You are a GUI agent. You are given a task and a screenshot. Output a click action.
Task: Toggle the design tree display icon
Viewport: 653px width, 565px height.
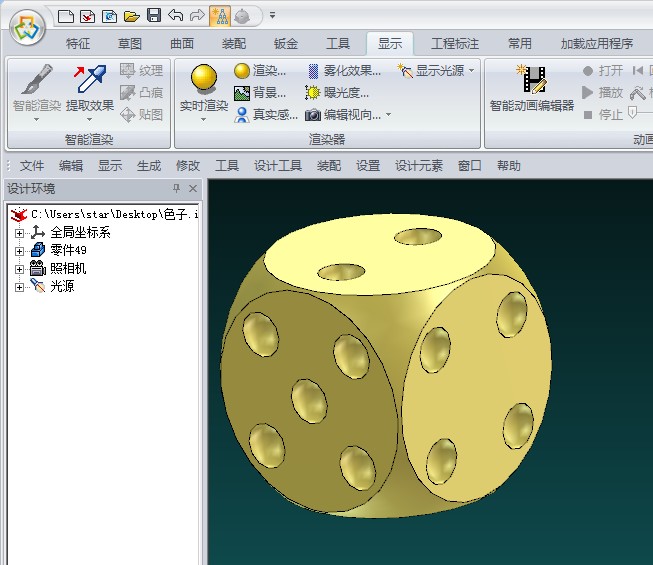click(x=219, y=15)
